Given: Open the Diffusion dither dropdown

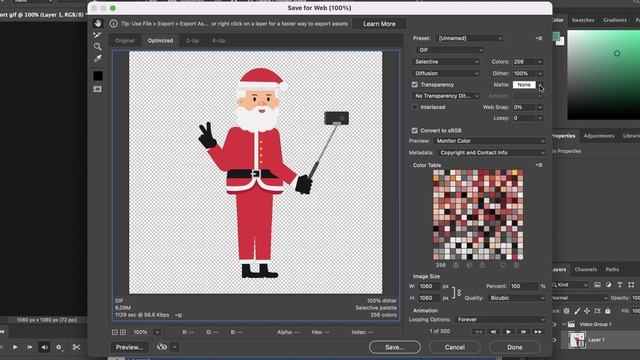Looking at the screenshot, I should tap(446, 73).
